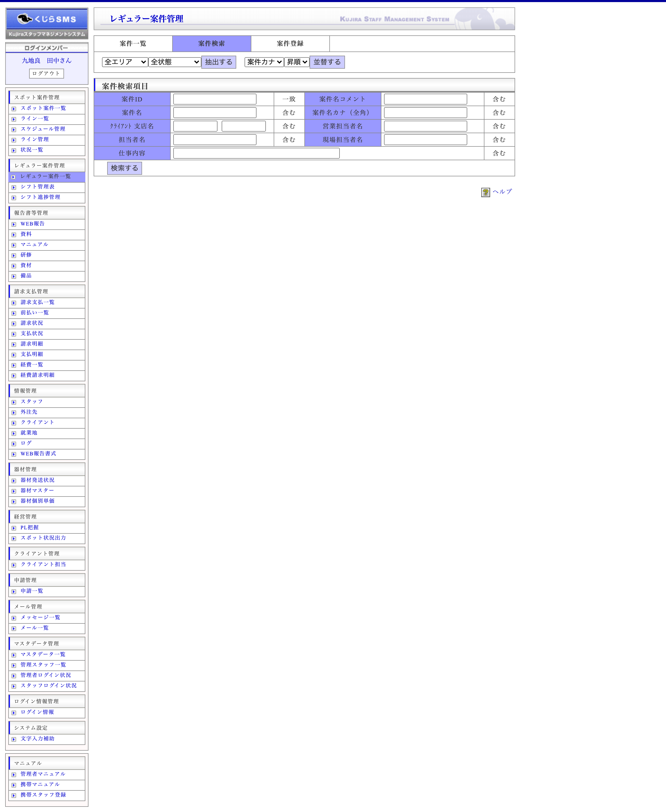This screenshot has width=666, height=812.
Task: Open the クライアント担当 sidebar link
Action: coord(43,564)
